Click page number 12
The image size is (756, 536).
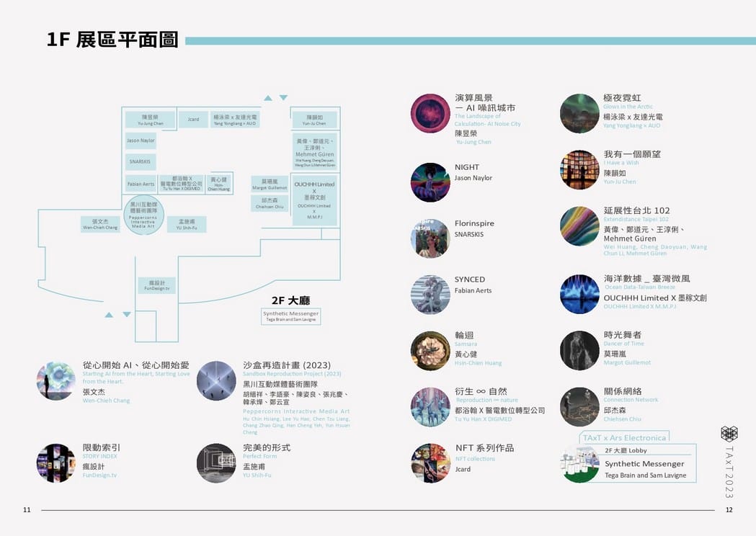pyautogui.click(x=729, y=510)
